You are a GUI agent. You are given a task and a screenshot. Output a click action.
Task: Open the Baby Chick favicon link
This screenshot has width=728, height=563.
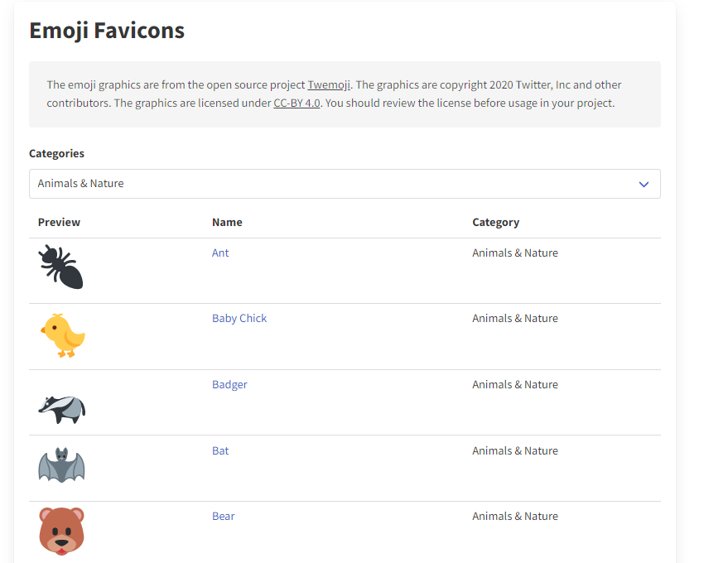[x=239, y=319]
